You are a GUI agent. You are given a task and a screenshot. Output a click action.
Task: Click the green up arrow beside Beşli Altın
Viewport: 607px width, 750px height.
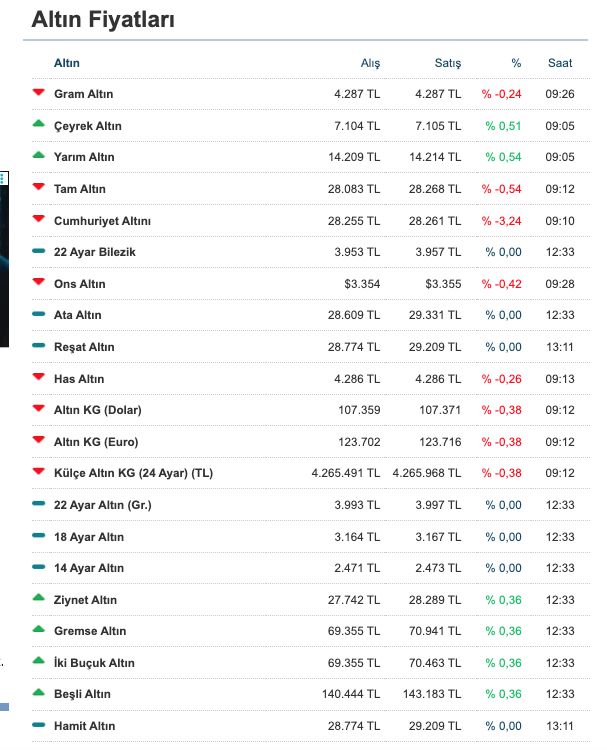pos(38,693)
